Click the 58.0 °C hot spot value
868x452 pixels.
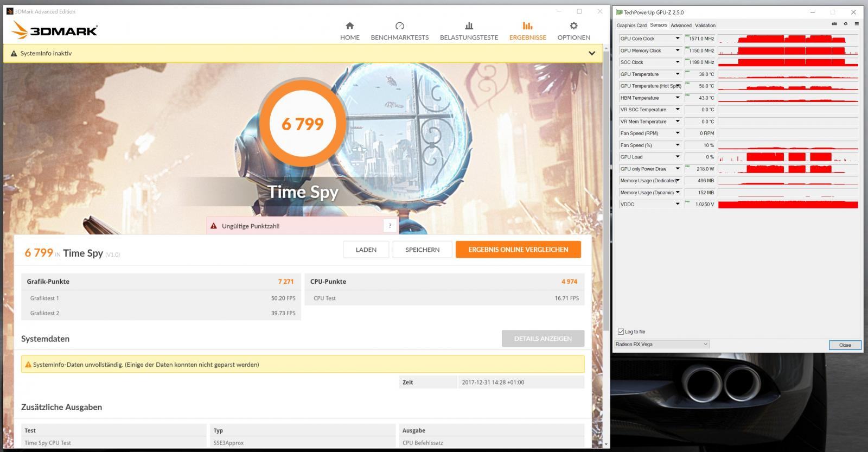pos(700,86)
